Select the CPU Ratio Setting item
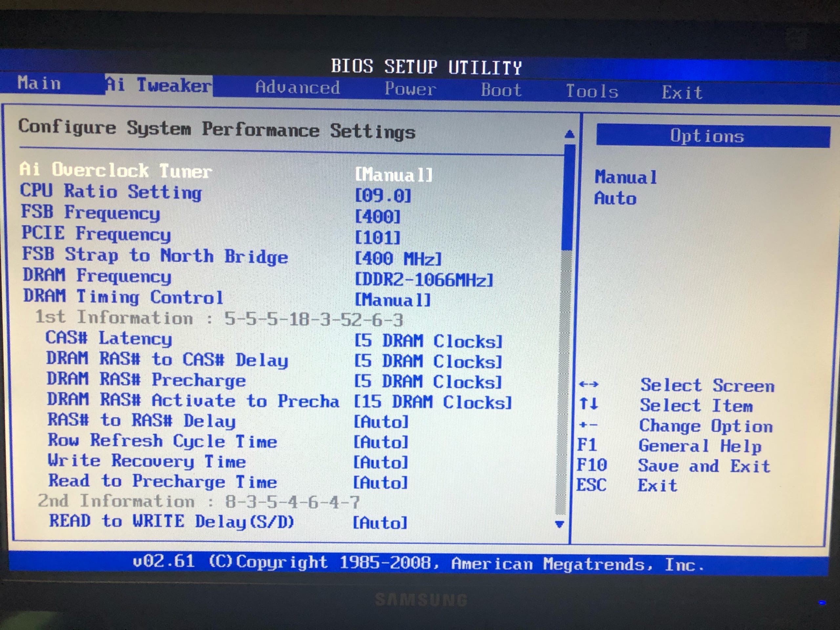 111,191
